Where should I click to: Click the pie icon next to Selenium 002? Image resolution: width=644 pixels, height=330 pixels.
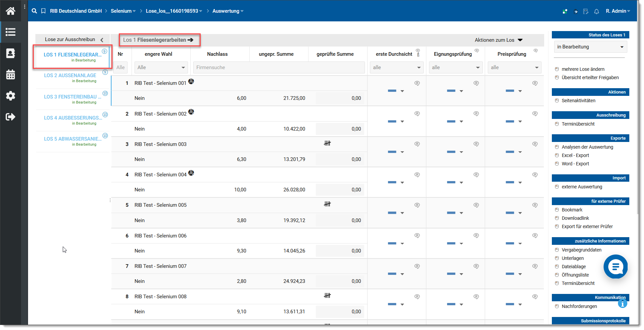(191, 112)
